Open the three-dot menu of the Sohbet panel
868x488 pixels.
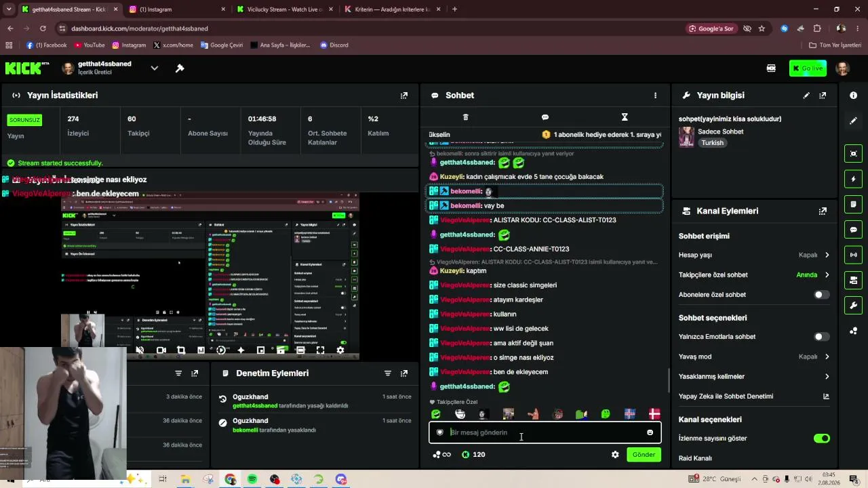coord(655,96)
